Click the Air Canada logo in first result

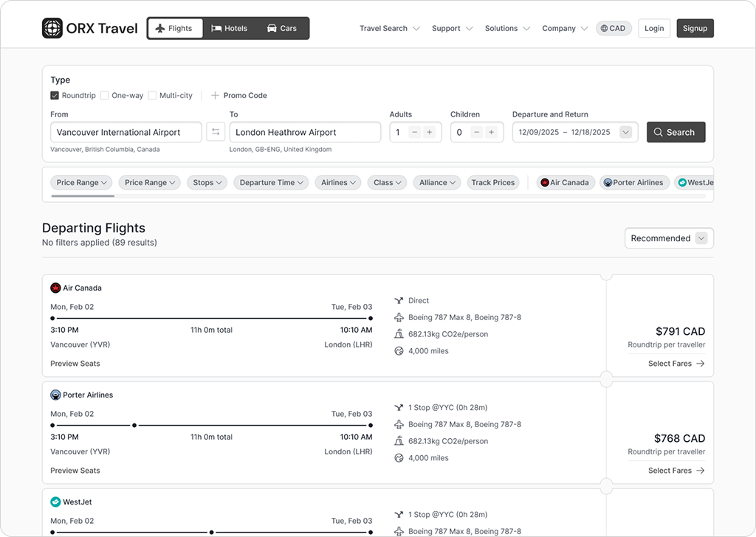tap(55, 288)
